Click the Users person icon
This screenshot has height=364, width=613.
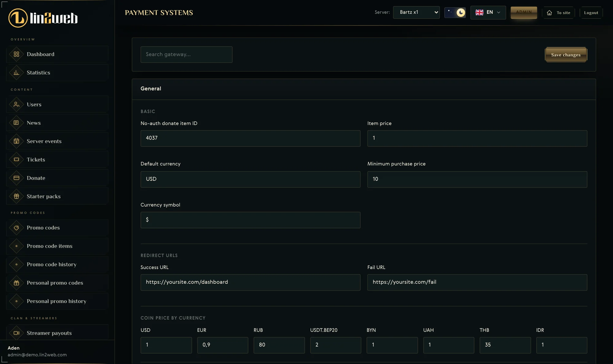pyautogui.click(x=17, y=104)
